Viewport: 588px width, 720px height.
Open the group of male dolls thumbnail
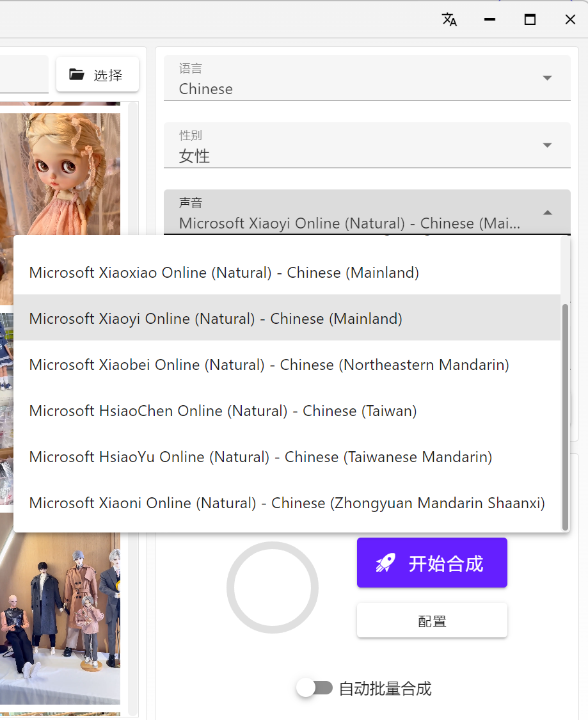[60, 618]
